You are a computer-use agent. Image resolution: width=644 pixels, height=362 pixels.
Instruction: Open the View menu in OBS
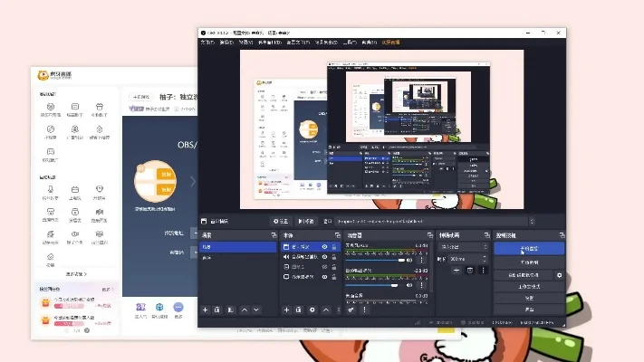[245, 43]
